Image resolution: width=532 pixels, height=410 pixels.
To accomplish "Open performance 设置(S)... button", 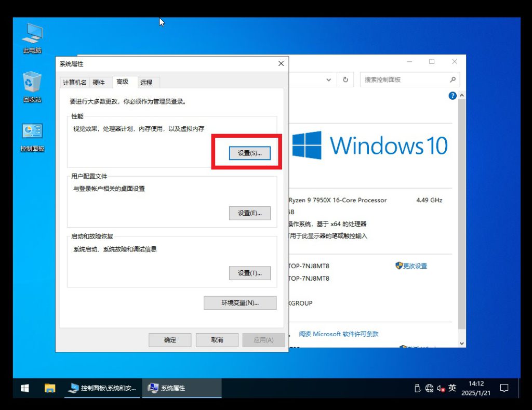I will [x=249, y=153].
